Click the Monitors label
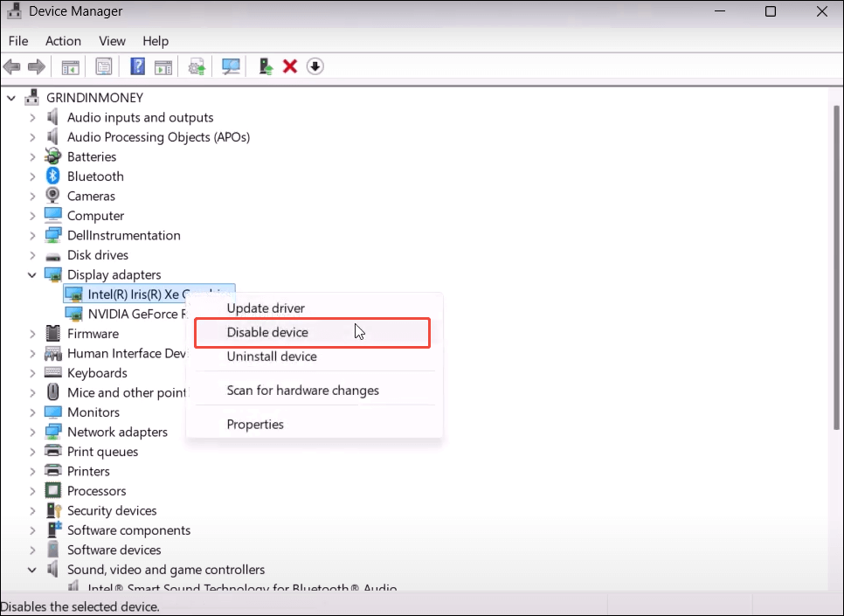This screenshot has height=616, width=844. [x=93, y=412]
